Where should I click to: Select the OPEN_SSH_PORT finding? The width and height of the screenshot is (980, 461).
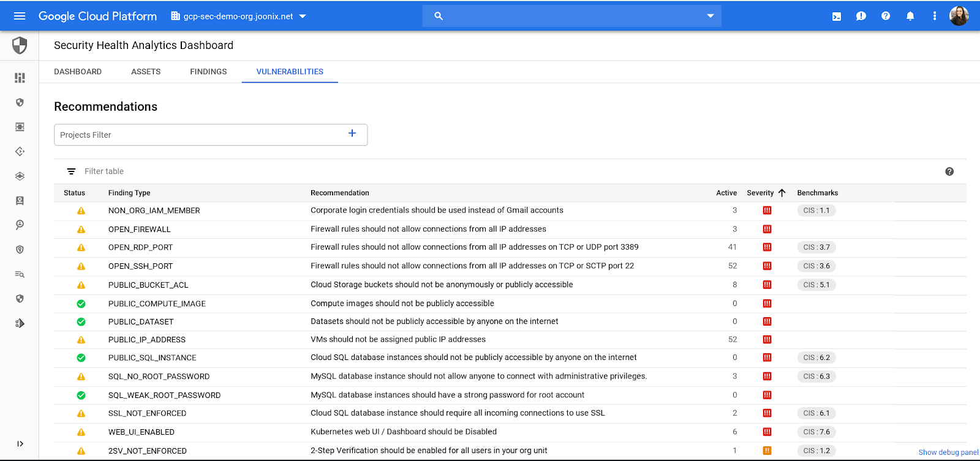click(x=140, y=266)
